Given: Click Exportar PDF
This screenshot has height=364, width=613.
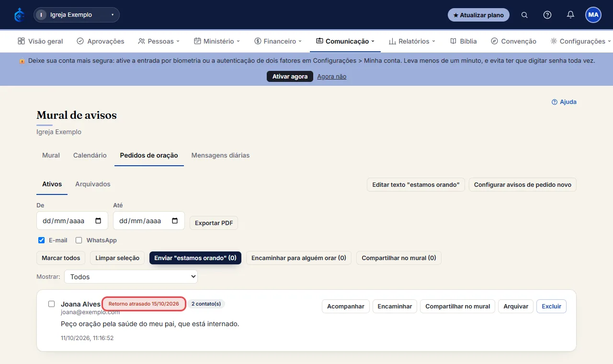Looking at the screenshot, I should point(214,223).
